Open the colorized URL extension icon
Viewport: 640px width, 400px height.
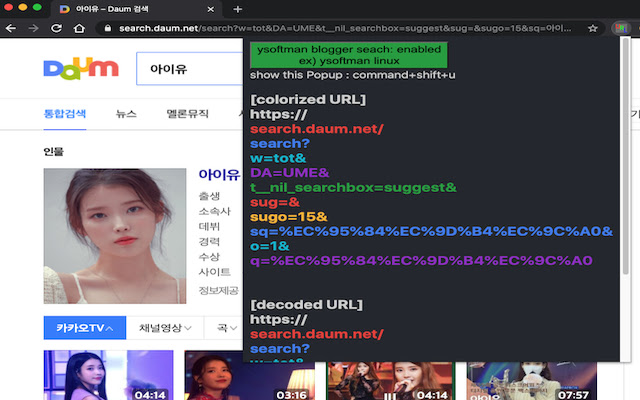[x=620, y=28]
